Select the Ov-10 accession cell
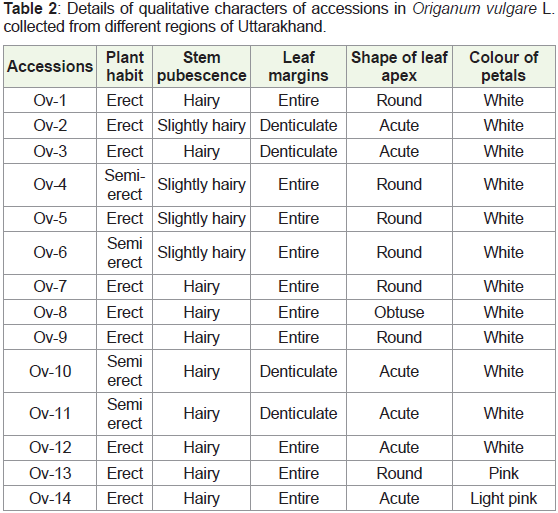Viewport: 558px width, 513px height. [x=50, y=371]
